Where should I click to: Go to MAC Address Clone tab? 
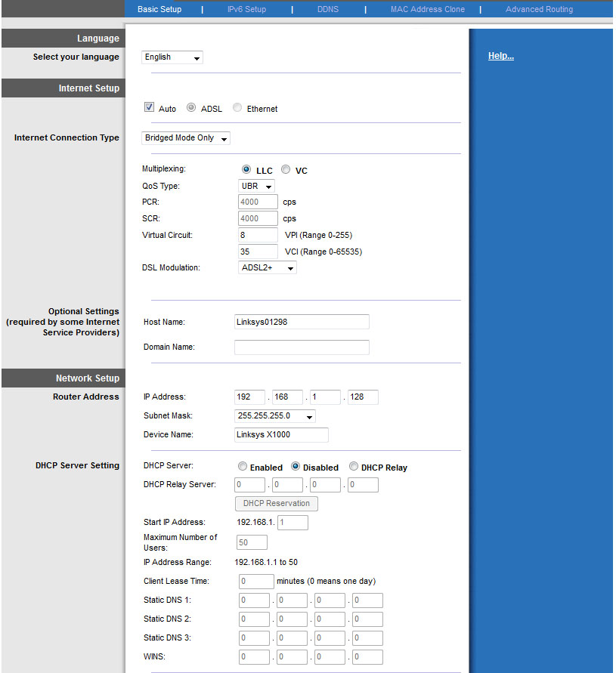click(427, 9)
